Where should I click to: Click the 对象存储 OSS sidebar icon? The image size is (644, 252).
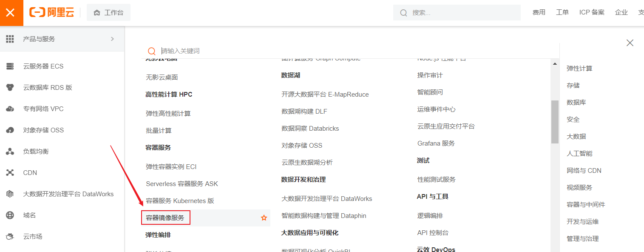[10, 130]
